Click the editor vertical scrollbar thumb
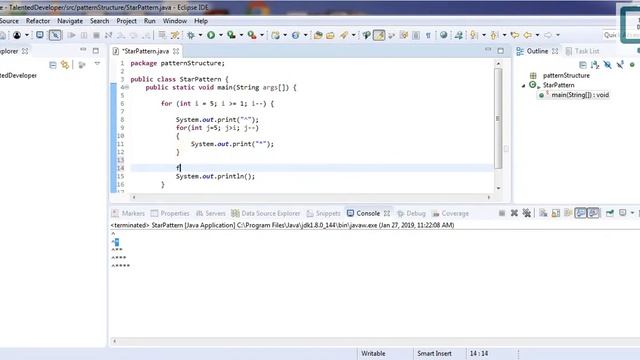This screenshot has height=360, width=640. [498, 118]
